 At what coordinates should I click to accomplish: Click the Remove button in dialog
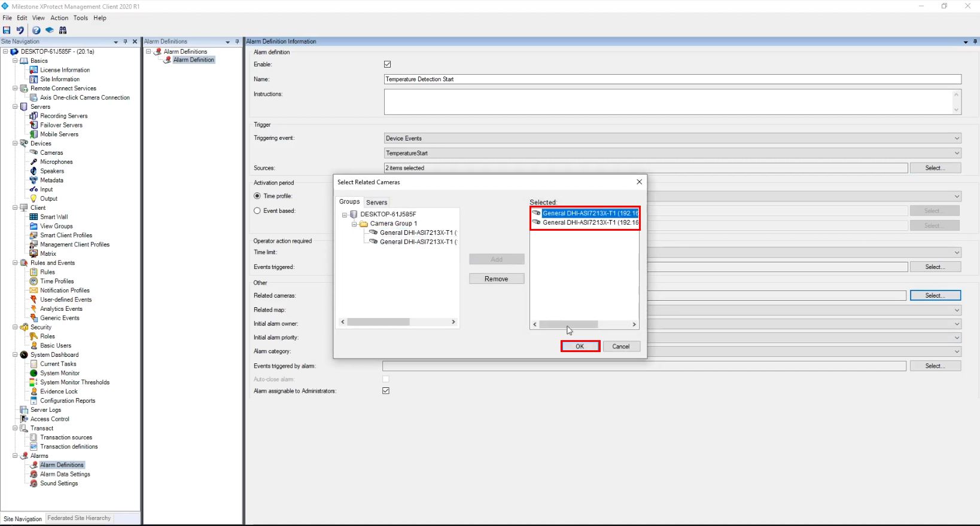point(496,279)
